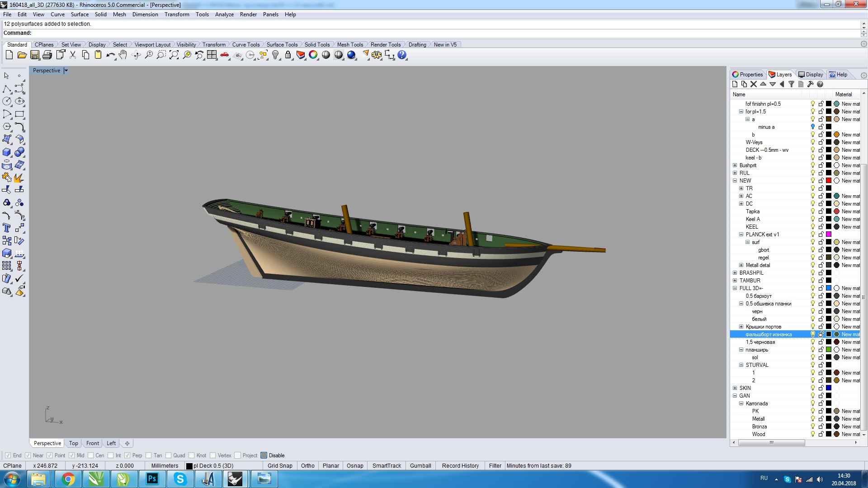Click the blue Help question mark icon
The height and width of the screenshot is (488, 868).
402,55
